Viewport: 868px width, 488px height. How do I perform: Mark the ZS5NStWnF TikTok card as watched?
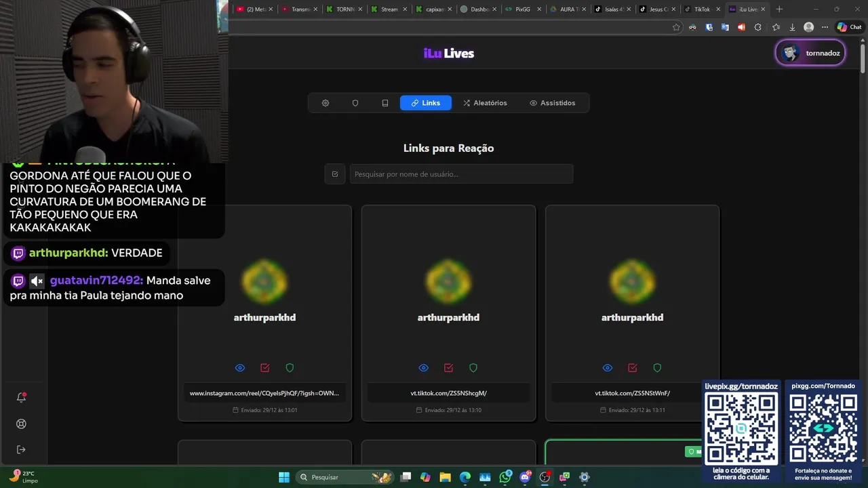[x=633, y=368]
